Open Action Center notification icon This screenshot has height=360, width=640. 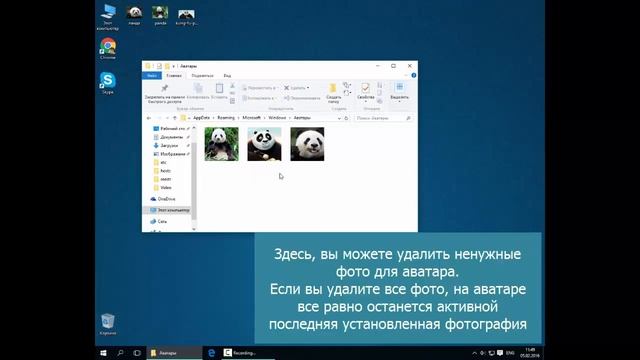500,353
